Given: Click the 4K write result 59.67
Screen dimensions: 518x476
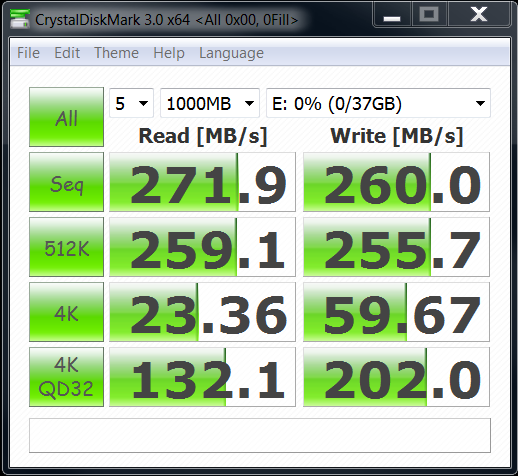Looking at the screenshot, I should coord(396,312).
